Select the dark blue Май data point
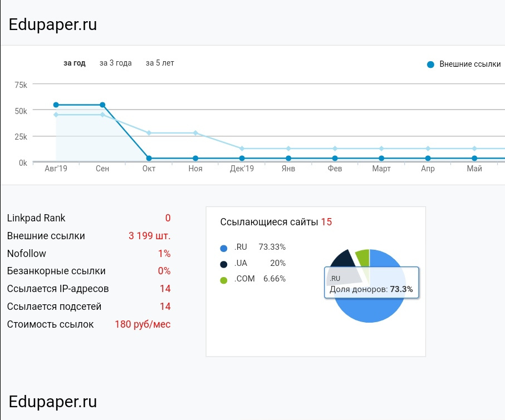The image size is (505, 420). click(474, 159)
